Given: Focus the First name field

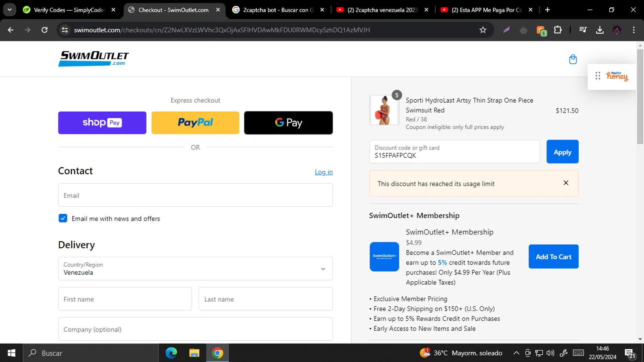Looking at the screenshot, I should pyautogui.click(x=125, y=299).
